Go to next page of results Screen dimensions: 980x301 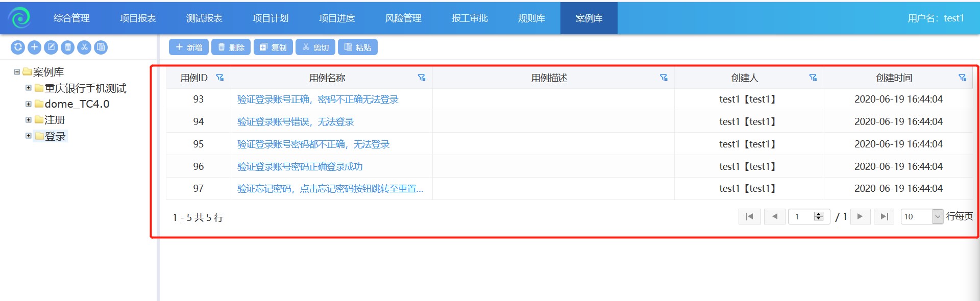pos(860,217)
